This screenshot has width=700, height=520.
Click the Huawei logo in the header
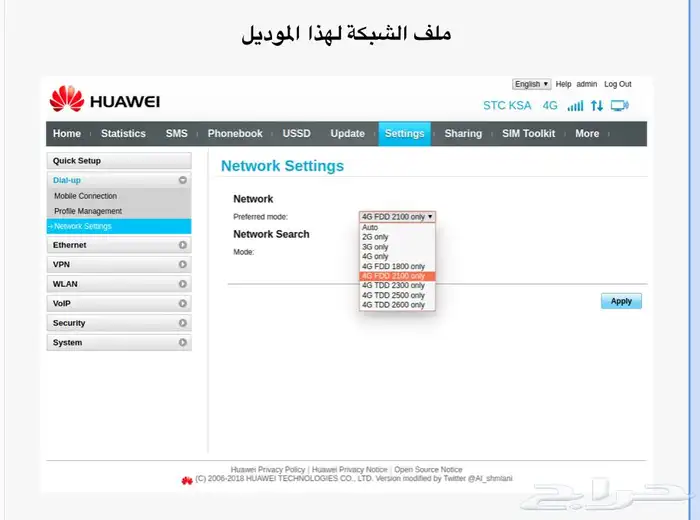coord(105,99)
